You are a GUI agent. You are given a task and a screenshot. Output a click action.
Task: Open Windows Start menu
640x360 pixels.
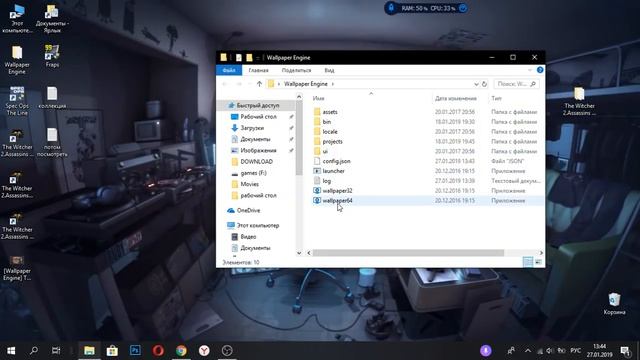click(11, 350)
